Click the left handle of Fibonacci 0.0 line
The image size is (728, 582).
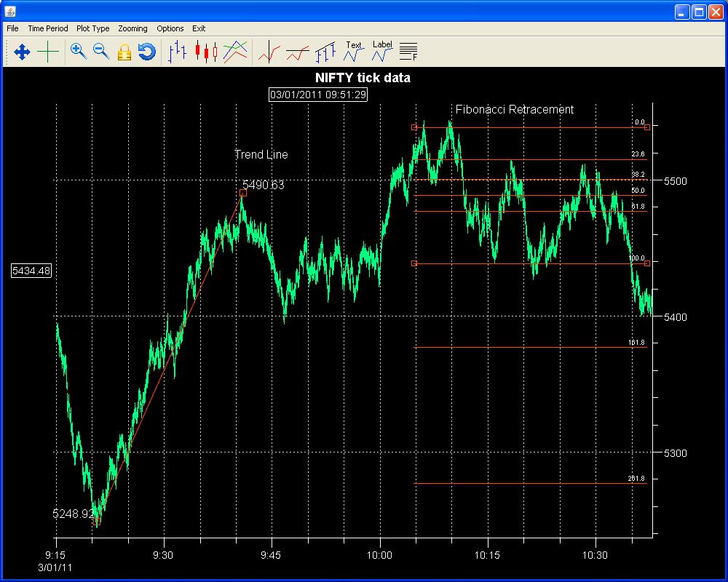(x=414, y=127)
